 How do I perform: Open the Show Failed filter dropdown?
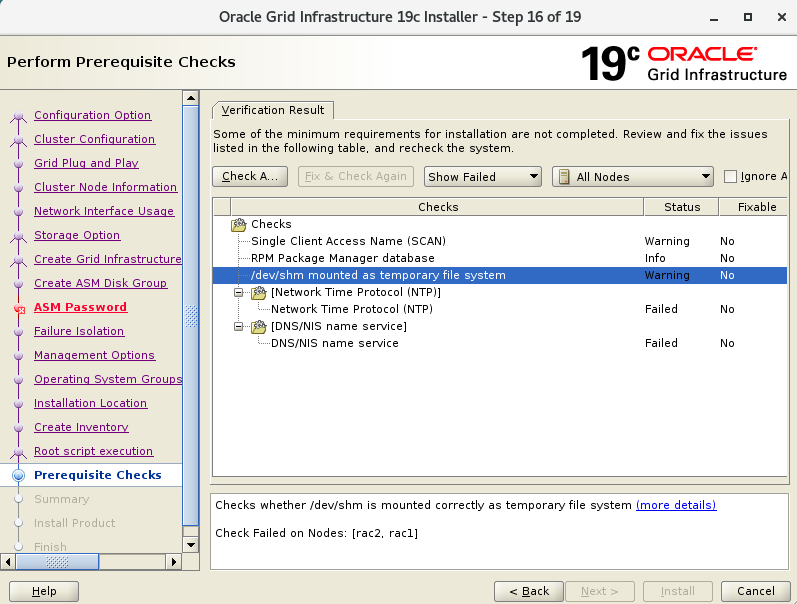482,177
